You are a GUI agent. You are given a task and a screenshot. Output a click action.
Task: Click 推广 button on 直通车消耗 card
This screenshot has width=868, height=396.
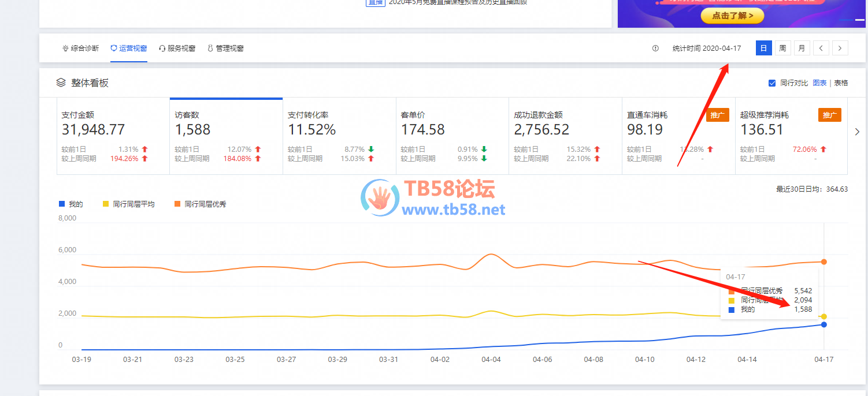click(717, 115)
